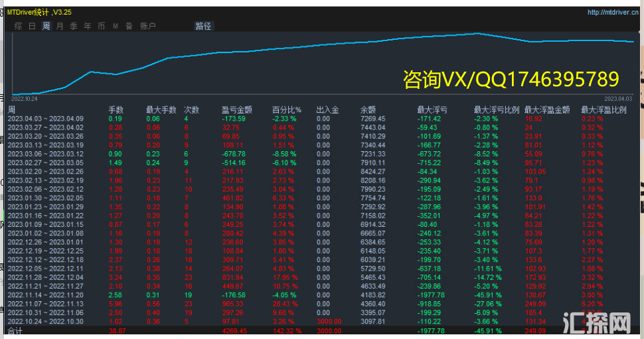Open the 备 notes tab
The width and height of the screenshot is (644, 339).
[129, 26]
